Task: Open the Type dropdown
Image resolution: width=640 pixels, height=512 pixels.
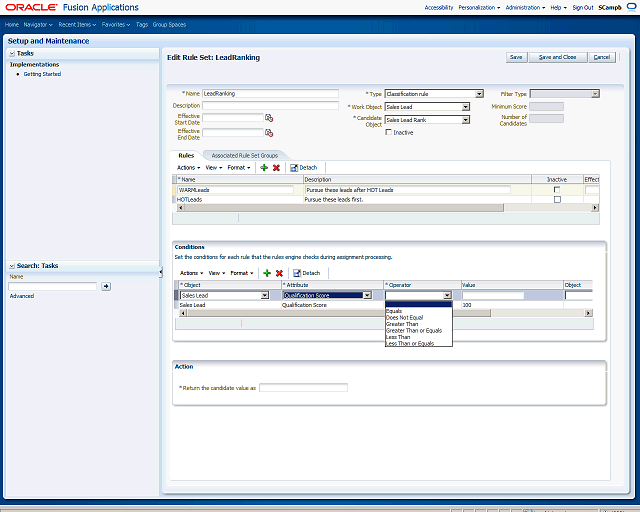Action: (480, 94)
